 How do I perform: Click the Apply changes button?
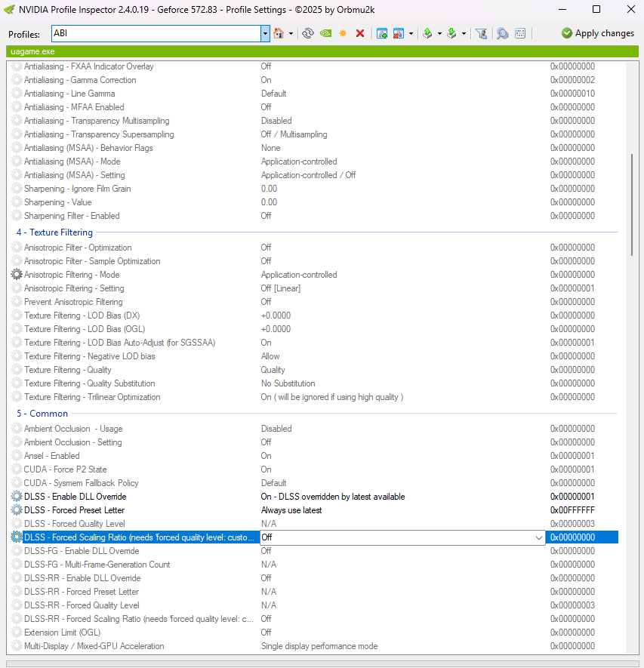pos(597,33)
